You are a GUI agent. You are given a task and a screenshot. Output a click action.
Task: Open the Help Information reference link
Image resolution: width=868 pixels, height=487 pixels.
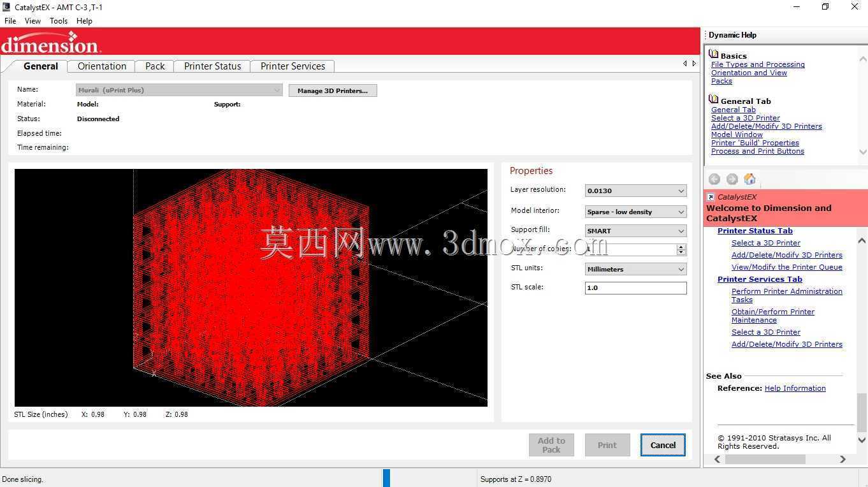[795, 388]
